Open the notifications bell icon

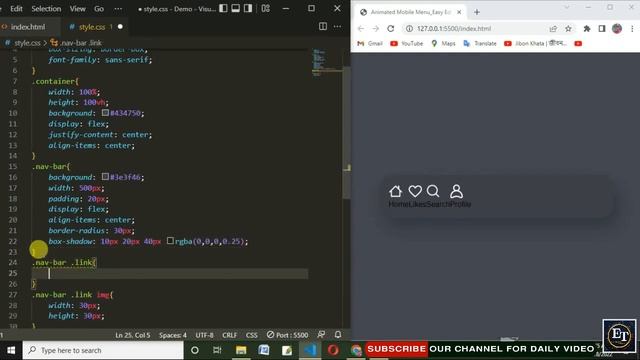pos(338,335)
